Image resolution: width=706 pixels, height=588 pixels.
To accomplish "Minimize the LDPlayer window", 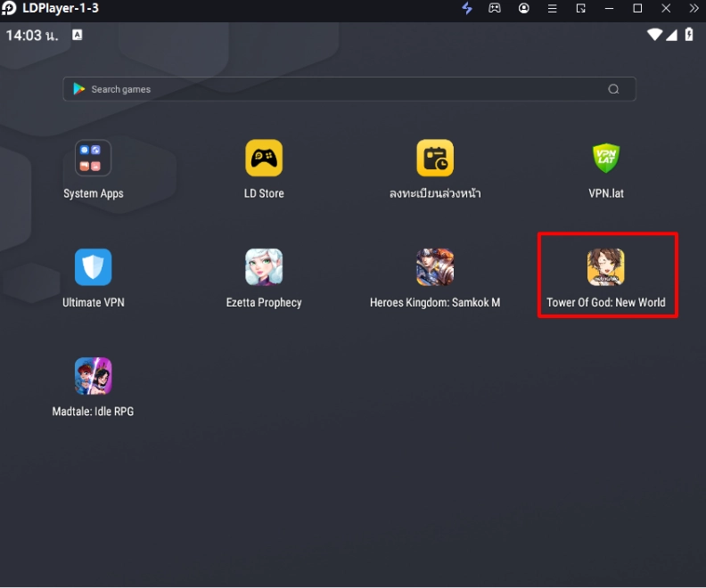I will pos(609,8).
